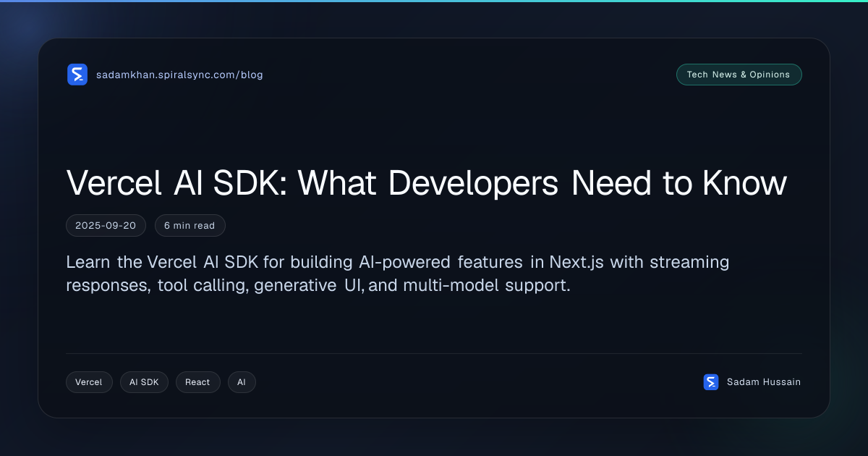
Task: Click the Sadam Hussain author name
Action: coord(764,382)
